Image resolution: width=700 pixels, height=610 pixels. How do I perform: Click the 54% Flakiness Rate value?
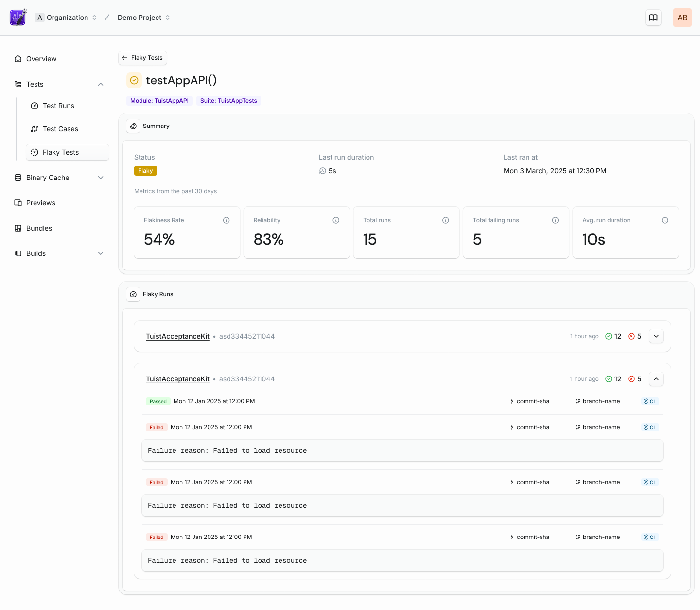[159, 239]
